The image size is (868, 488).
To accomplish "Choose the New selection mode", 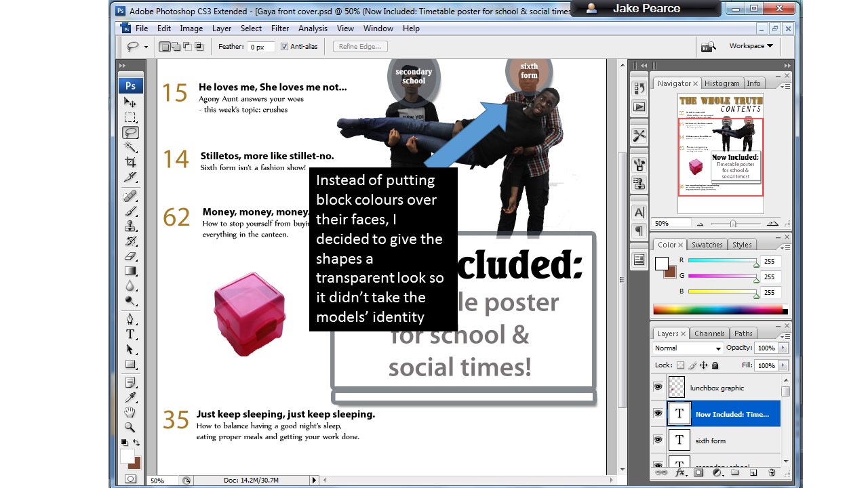I will pos(165,47).
